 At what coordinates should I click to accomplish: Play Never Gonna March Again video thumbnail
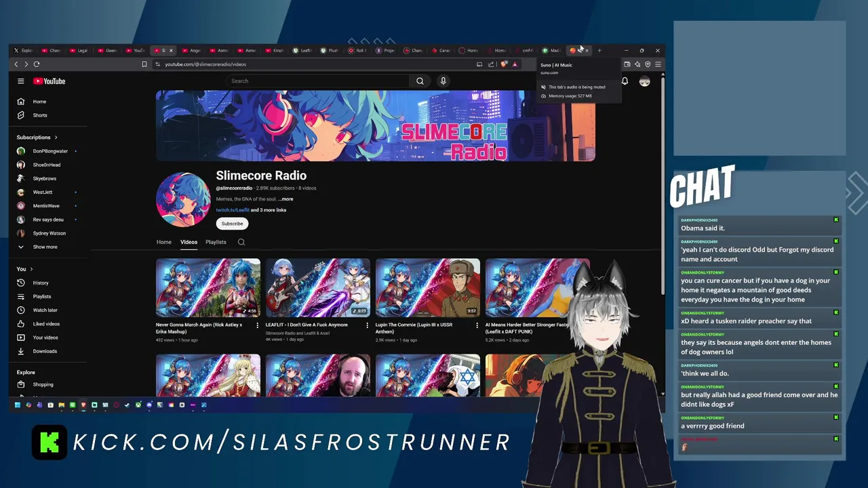coord(208,288)
